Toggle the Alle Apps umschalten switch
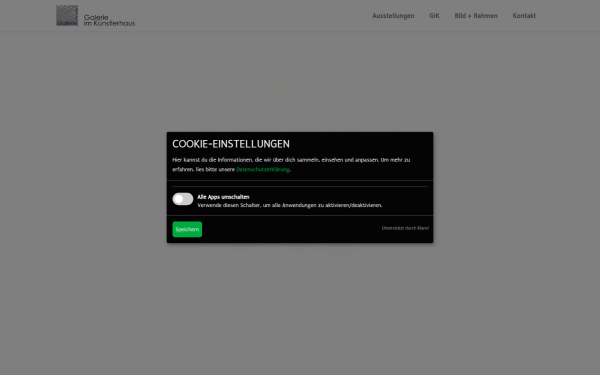This screenshot has width=600, height=375. click(x=183, y=199)
